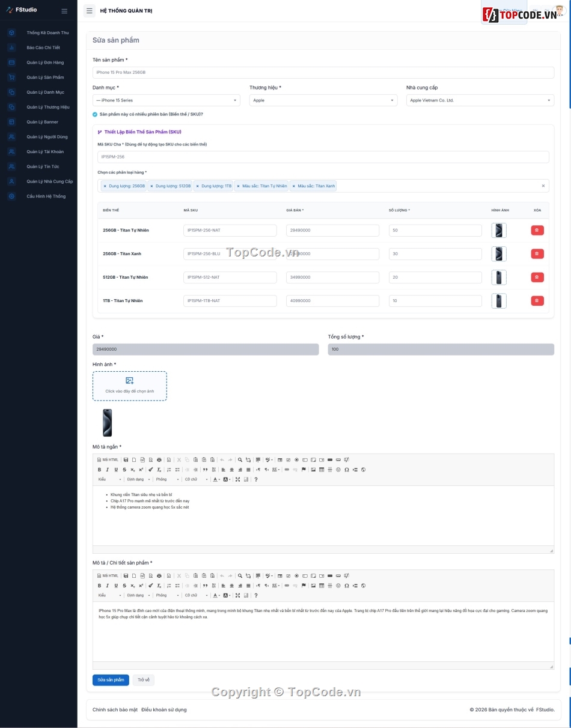The image size is (571, 728).
Task: Open Điều khoản sử dụng link
Action: [164, 709]
